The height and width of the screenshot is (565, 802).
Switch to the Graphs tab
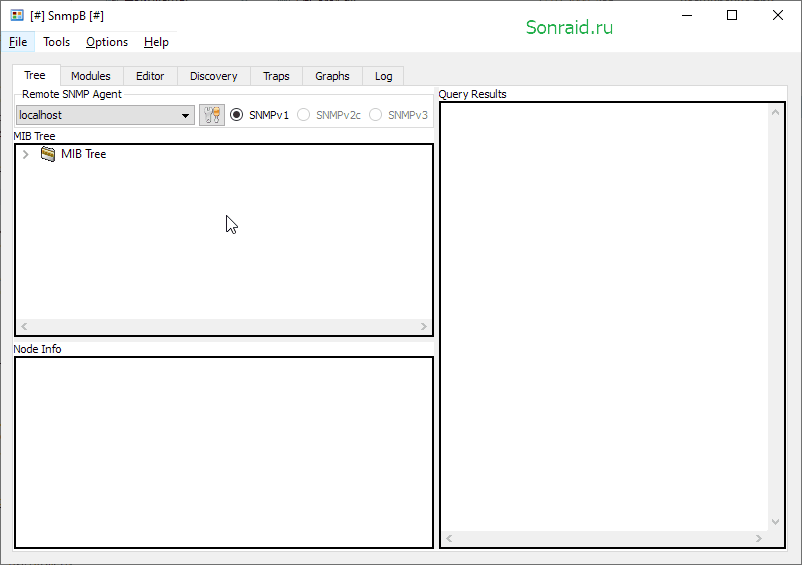pos(332,76)
